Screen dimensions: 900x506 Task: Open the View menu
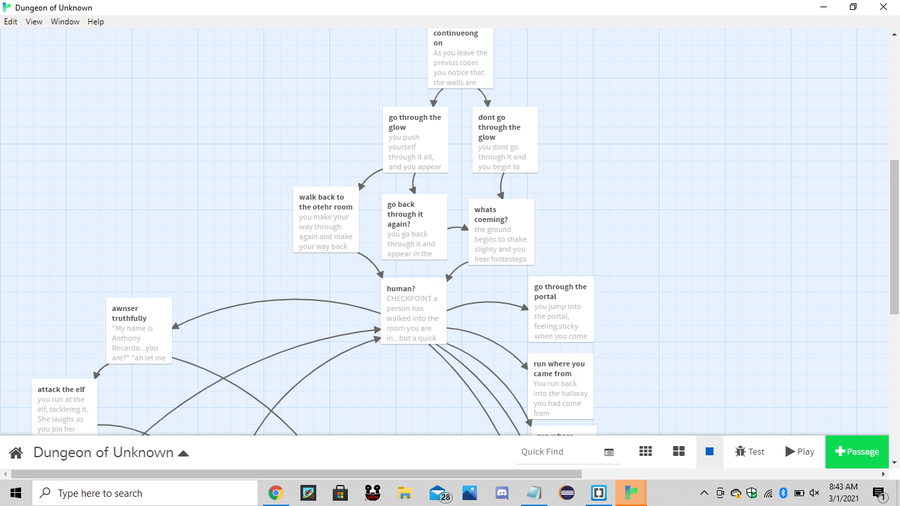point(34,22)
